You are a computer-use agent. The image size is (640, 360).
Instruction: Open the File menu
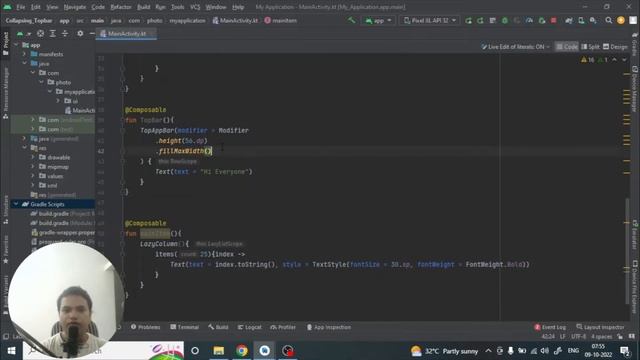pos(20,7)
